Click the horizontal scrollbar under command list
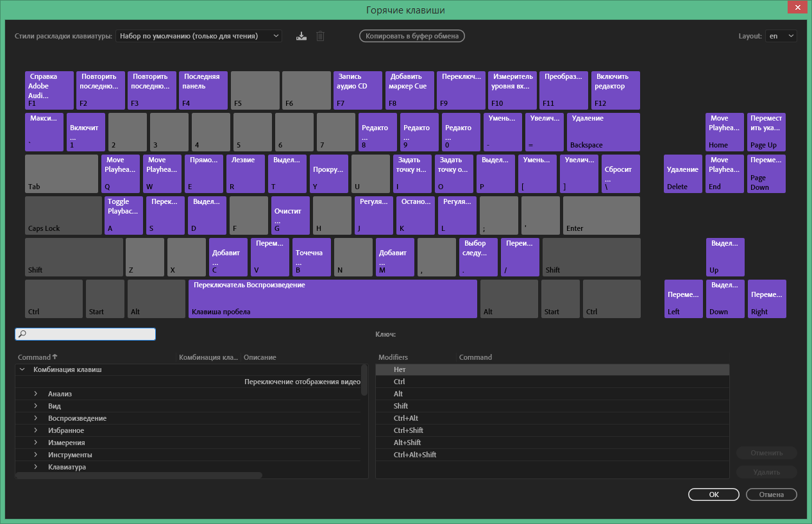The width and height of the screenshot is (812, 524). coord(139,475)
